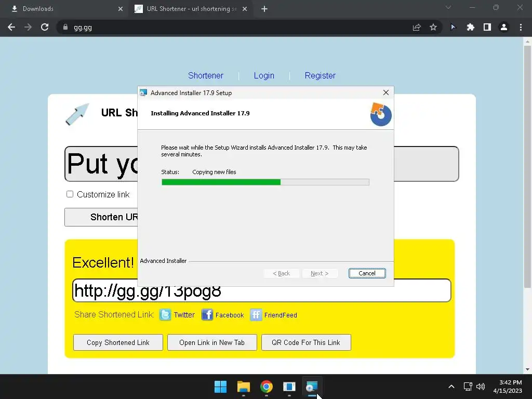Open the Login link

pyautogui.click(x=264, y=75)
